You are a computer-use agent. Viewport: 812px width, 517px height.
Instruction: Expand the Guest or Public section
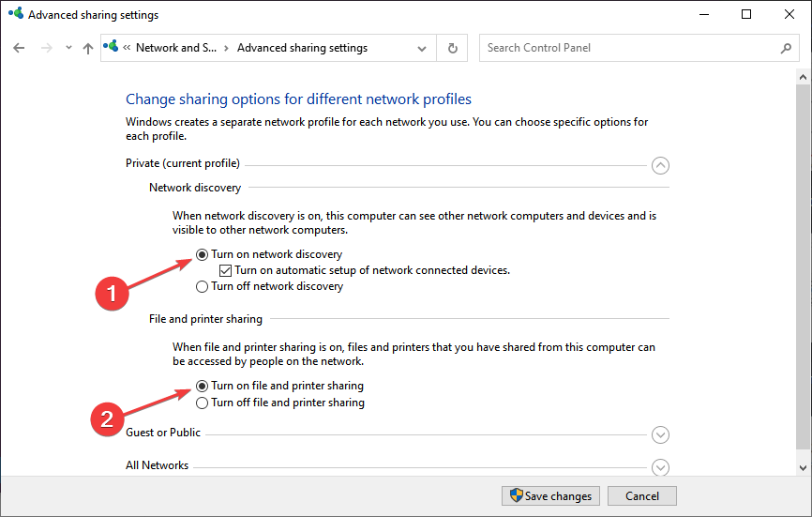[x=660, y=434]
